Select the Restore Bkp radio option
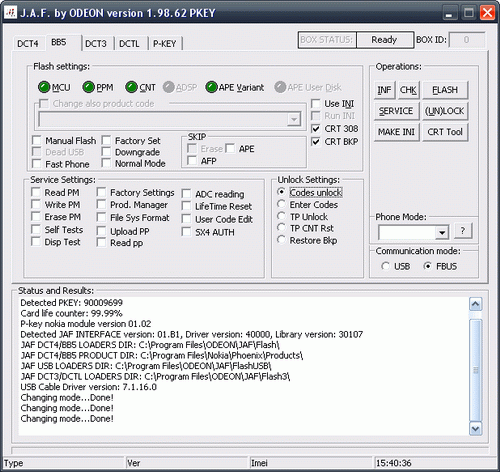Screen dimensions: 500x472 [281, 240]
